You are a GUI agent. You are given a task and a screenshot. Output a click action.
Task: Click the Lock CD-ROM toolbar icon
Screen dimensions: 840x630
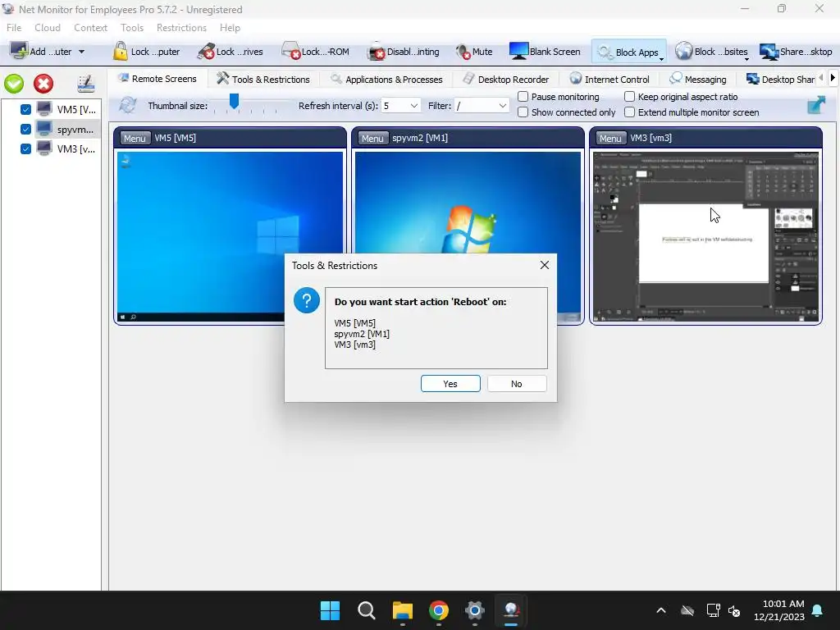pos(291,52)
